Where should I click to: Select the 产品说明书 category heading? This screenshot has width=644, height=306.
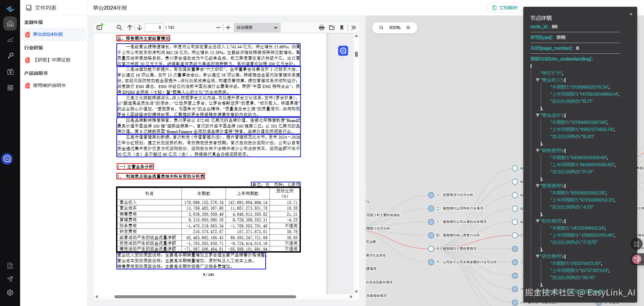[x=36, y=73]
